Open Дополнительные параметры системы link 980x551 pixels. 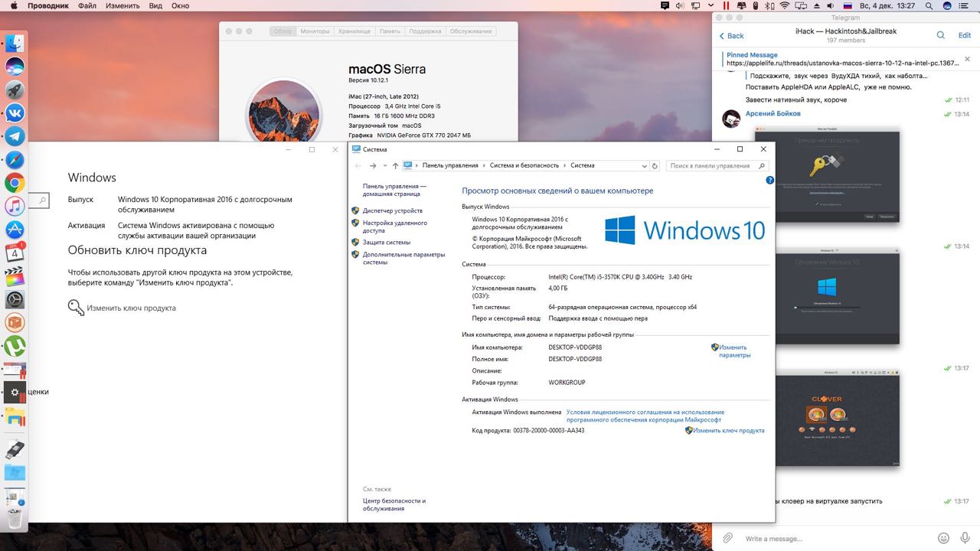403,258
